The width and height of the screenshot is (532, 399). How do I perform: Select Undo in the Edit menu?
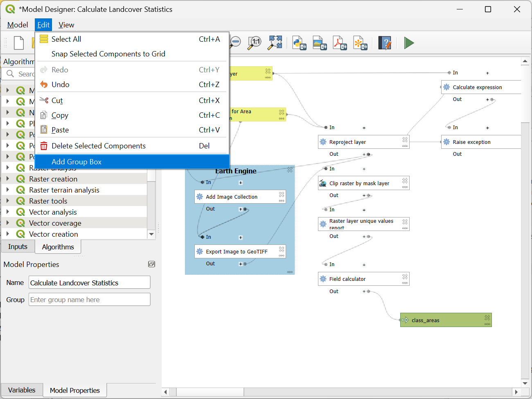point(61,85)
